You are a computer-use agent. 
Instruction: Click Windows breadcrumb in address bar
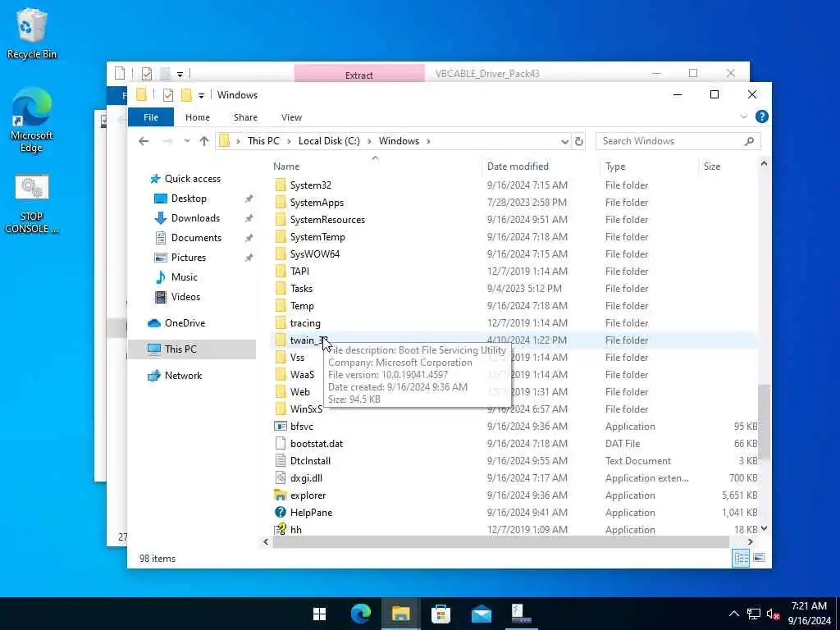pos(399,141)
